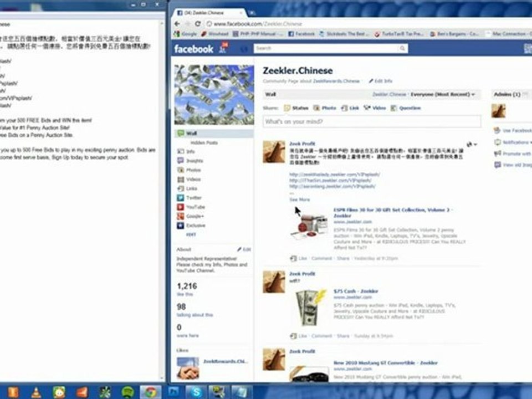The image size is (532, 399).
Task: Open the Everyone (Most Recent) wall filter
Action: click(x=442, y=94)
